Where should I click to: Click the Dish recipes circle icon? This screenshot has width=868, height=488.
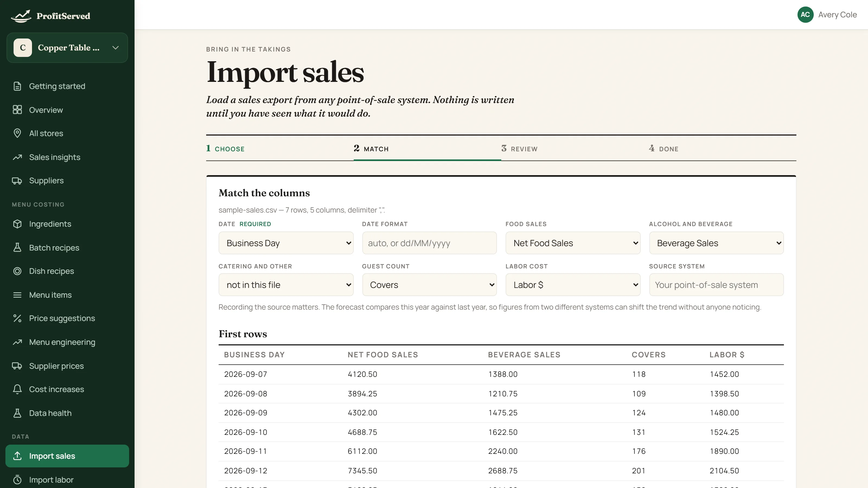(17, 271)
